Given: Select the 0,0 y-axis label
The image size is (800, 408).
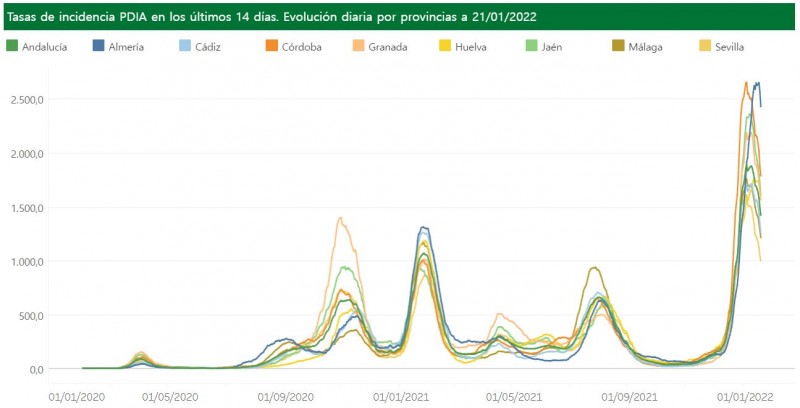Looking at the screenshot, I should 39,369.
